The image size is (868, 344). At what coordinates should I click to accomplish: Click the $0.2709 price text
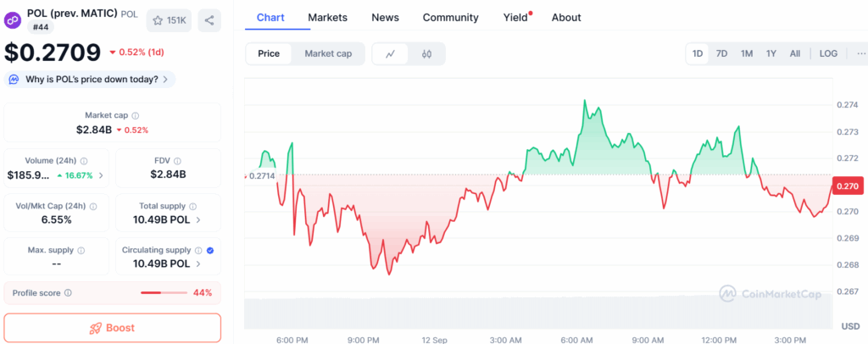(x=53, y=53)
